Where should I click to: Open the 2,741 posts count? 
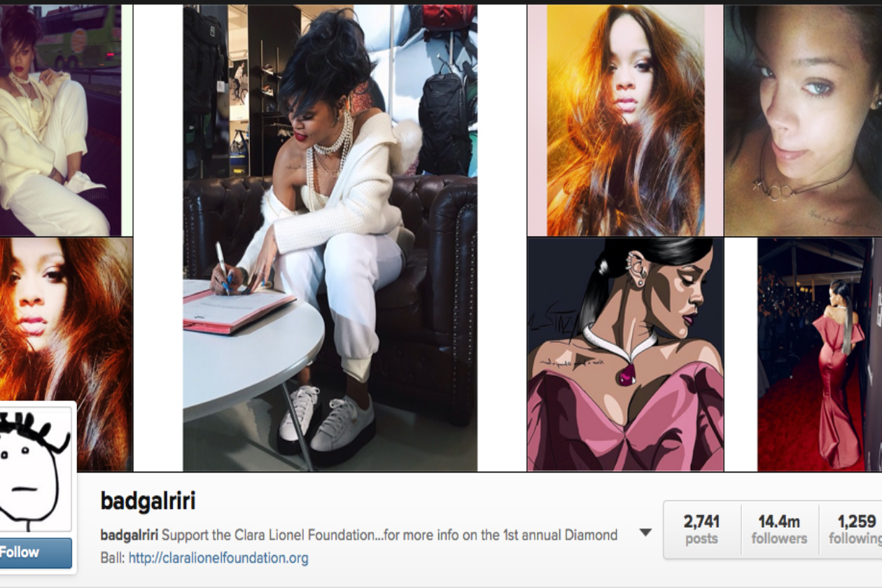point(701,529)
